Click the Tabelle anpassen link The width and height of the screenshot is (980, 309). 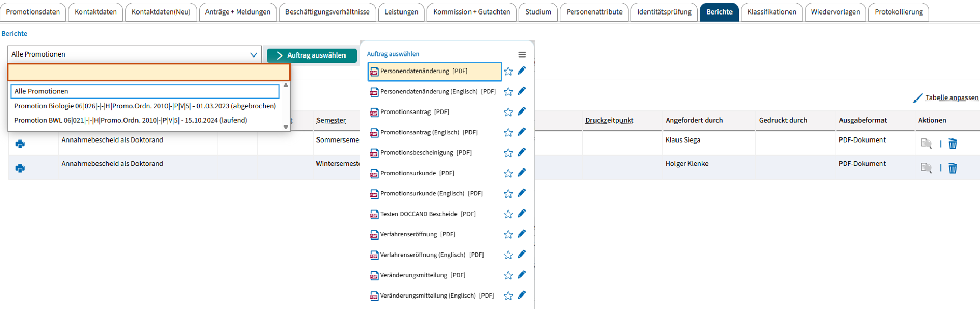tap(951, 98)
